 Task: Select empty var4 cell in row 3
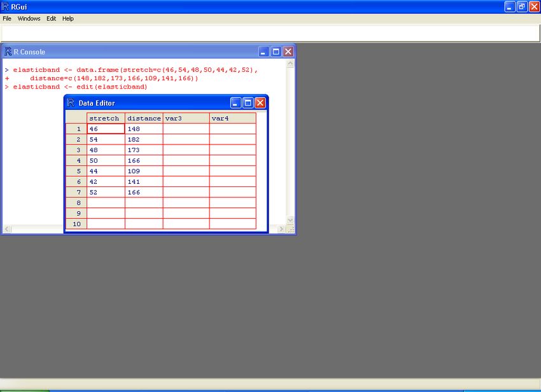click(x=232, y=150)
